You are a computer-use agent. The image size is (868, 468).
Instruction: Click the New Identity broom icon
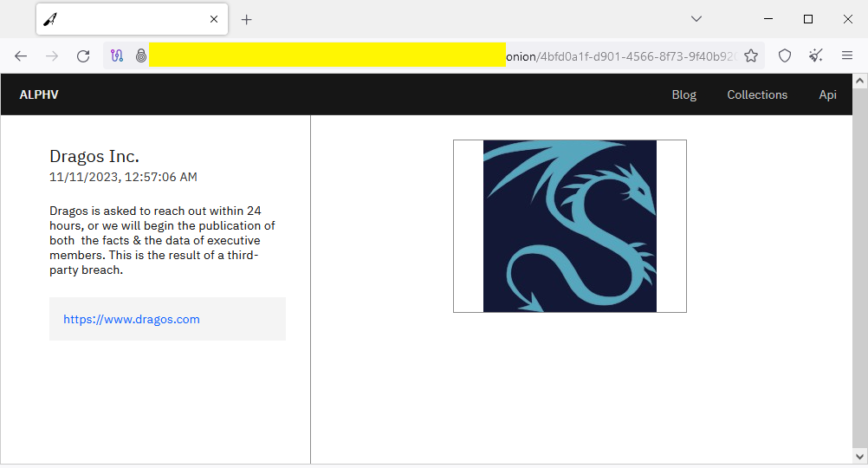(815, 56)
